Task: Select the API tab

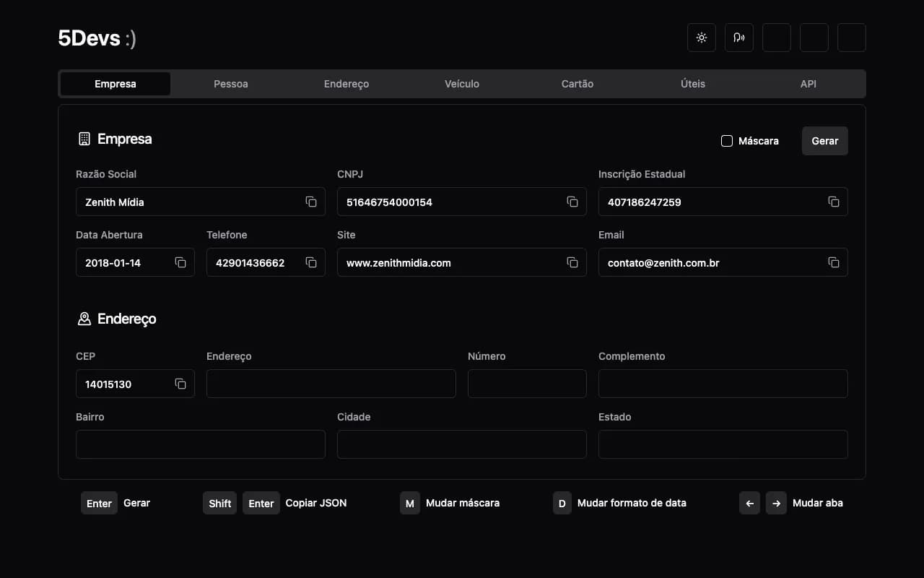Action: (808, 84)
